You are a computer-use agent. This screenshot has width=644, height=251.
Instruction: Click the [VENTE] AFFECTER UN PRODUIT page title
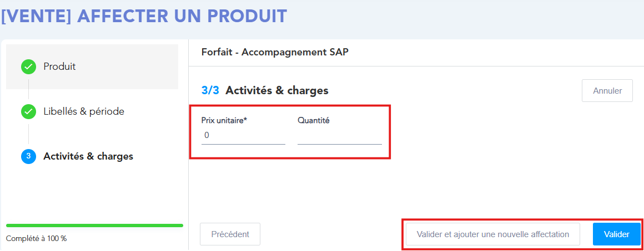(x=144, y=16)
